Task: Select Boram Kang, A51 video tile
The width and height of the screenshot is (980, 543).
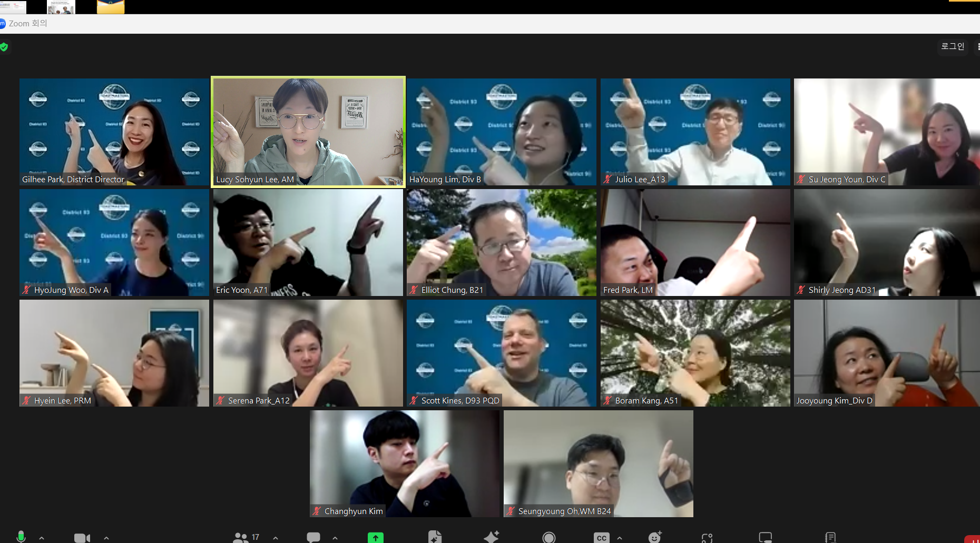Action: [x=695, y=353]
